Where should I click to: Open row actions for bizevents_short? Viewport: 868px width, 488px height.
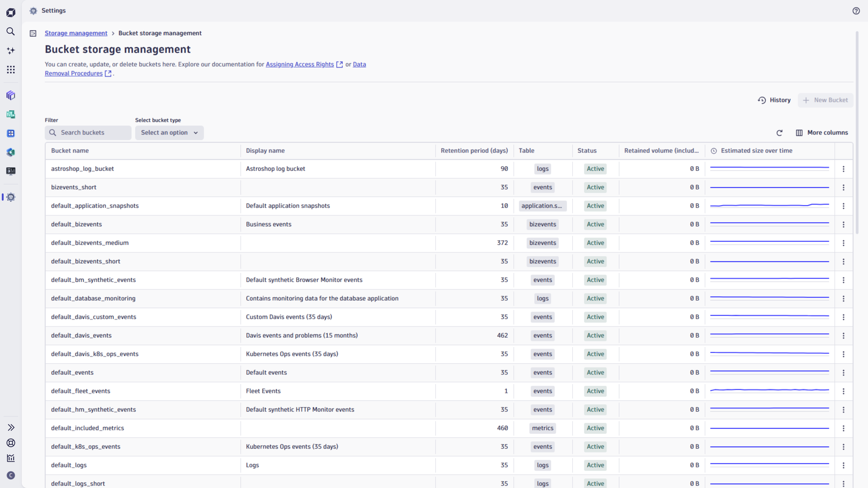tap(843, 187)
